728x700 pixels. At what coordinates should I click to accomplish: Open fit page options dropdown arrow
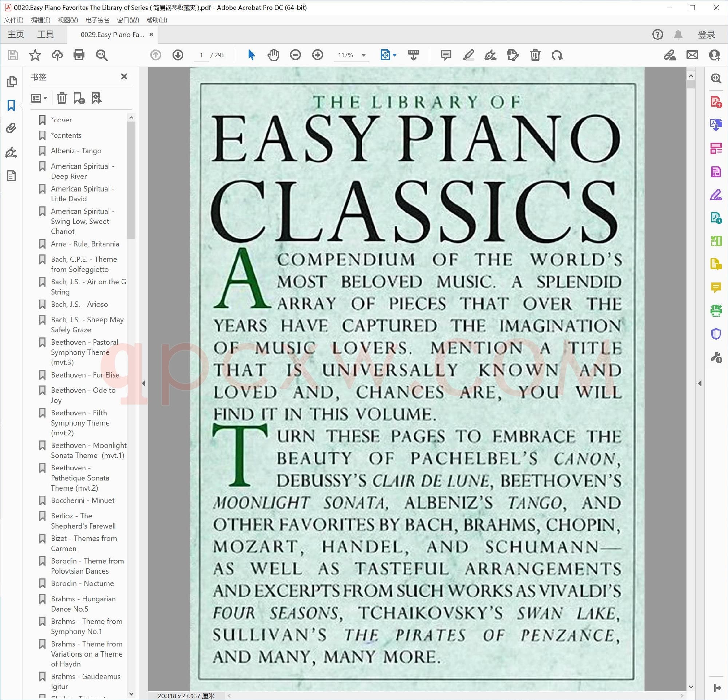click(x=395, y=55)
